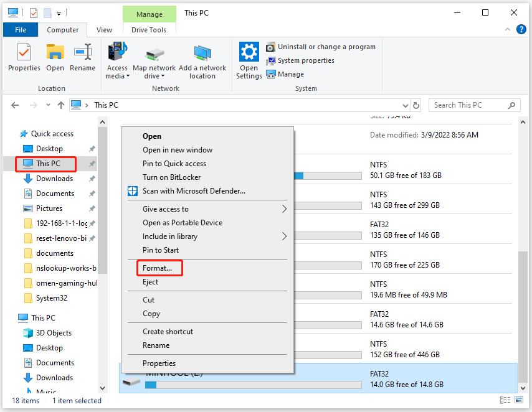This screenshot has height=412, width=532.
Task: Switch to the View ribbon tab
Action: [103, 29]
